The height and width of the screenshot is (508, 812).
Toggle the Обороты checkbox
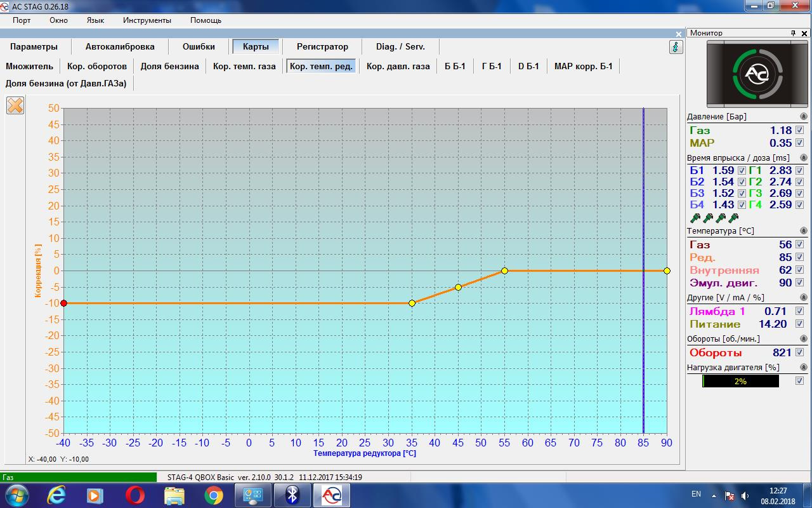pos(799,352)
